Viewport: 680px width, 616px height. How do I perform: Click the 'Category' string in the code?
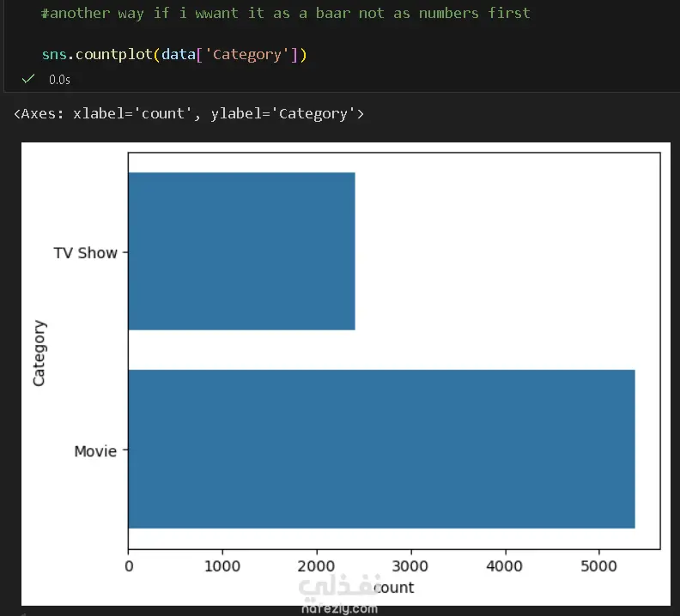click(x=247, y=55)
